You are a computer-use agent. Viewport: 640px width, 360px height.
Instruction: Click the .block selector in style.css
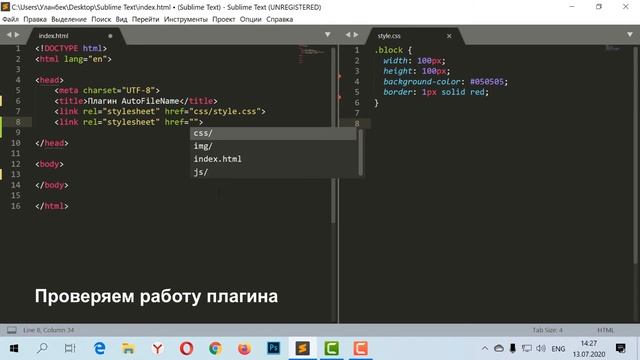[389, 50]
